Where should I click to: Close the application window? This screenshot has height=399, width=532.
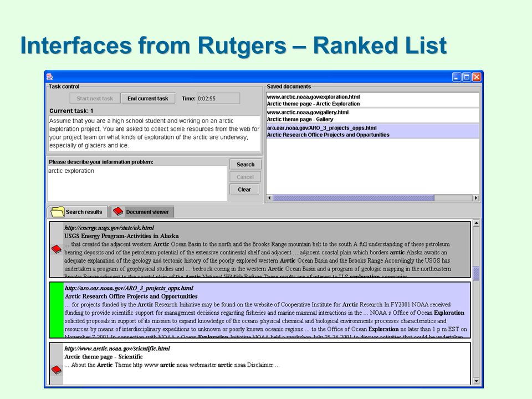click(477, 77)
